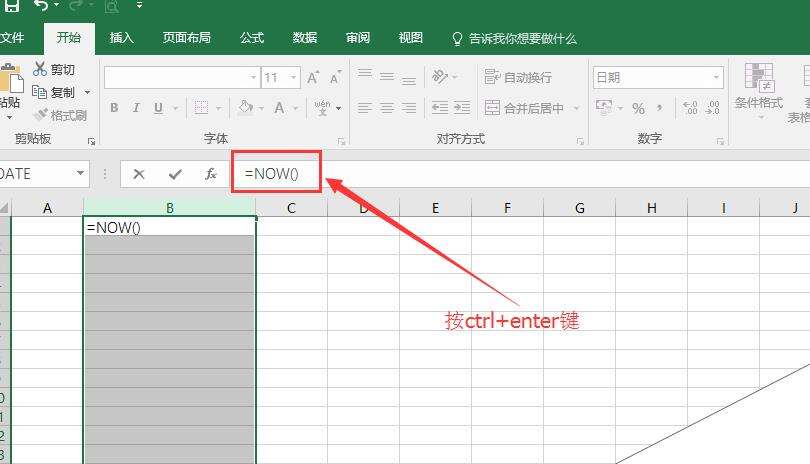This screenshot has height=464, width=810.
Task: Apply fill color bucket
Action: (x=245, y=107)
